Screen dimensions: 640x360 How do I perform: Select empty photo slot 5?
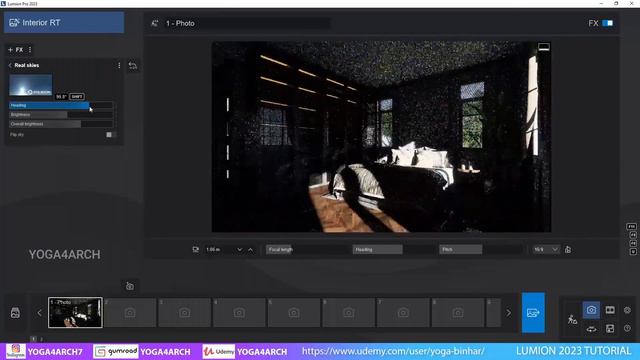coord(294,313)
